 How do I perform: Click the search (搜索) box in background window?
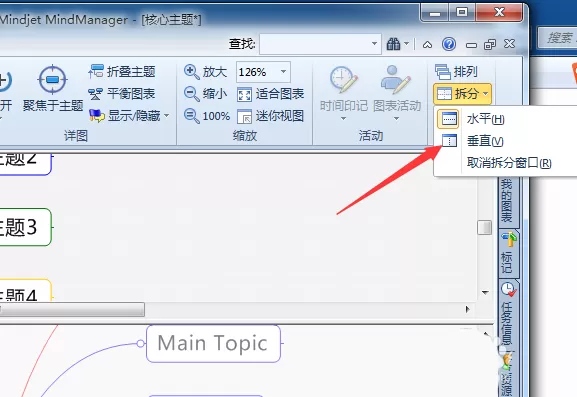tap(557, 37)
